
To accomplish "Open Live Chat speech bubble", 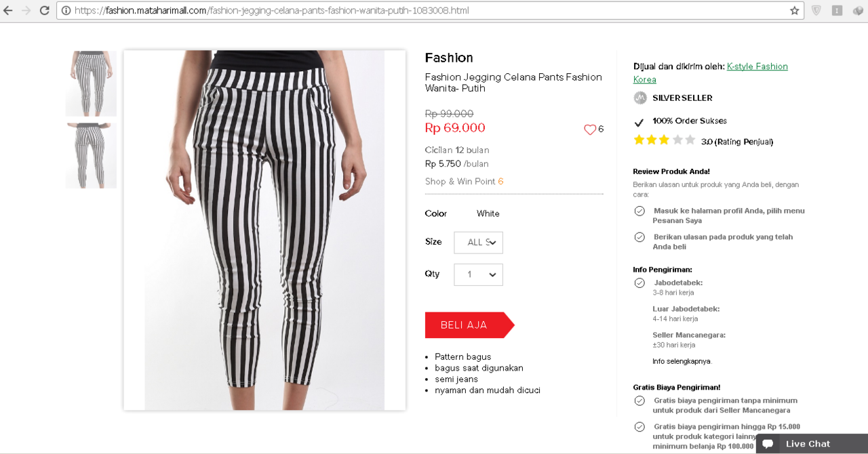I will (x=768, y=444).
